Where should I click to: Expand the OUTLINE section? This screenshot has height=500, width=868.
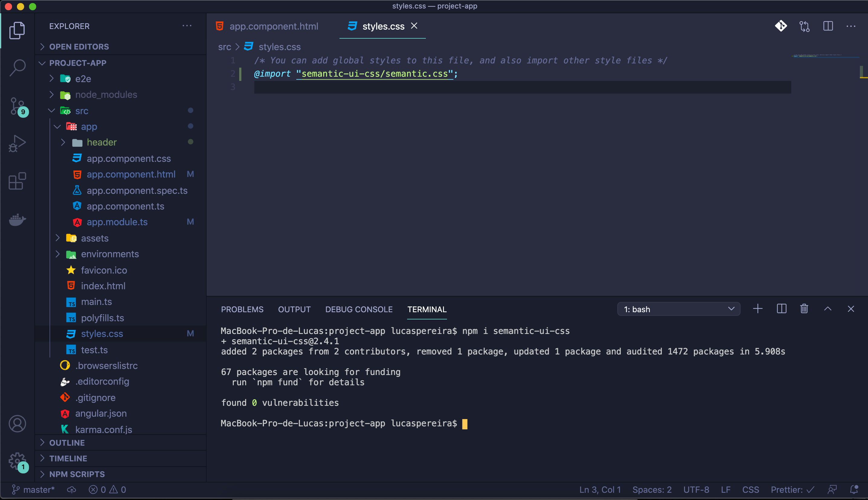(67, 443)
